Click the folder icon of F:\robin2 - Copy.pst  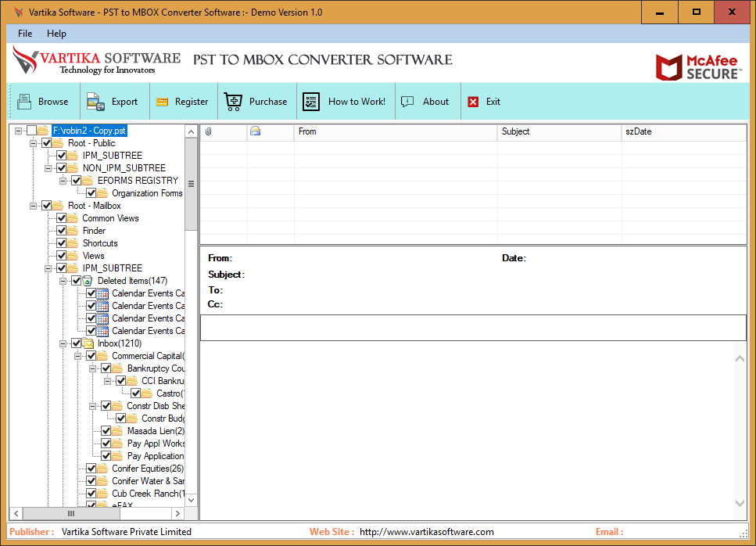coord(43,131)
